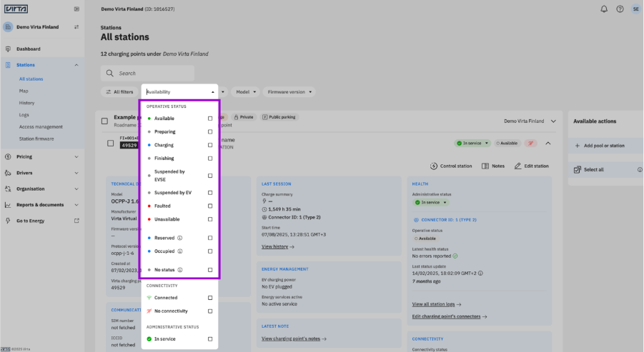Expand the Pricing sidebar section
Screen dimensions: 644x352
(76, 156)
